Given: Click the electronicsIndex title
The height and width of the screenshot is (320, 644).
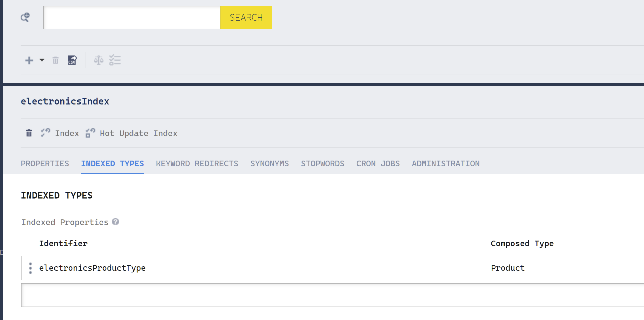Looking at the screenshot, I should tap(65, 101).
